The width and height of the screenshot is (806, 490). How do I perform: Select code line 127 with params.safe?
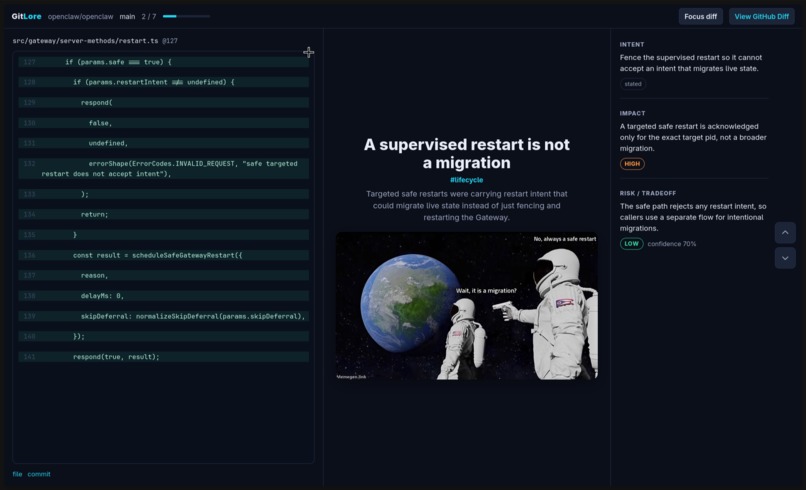coord(163,62)
